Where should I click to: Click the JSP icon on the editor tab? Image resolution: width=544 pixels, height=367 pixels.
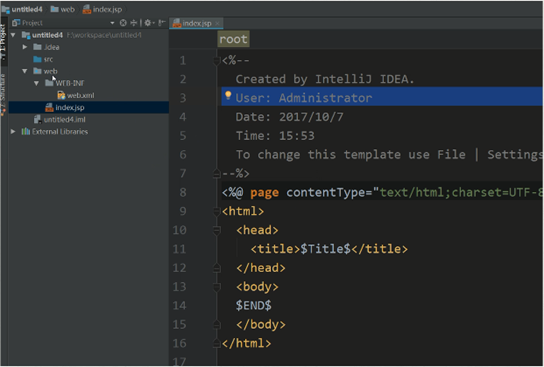click(x=177, y=23)
